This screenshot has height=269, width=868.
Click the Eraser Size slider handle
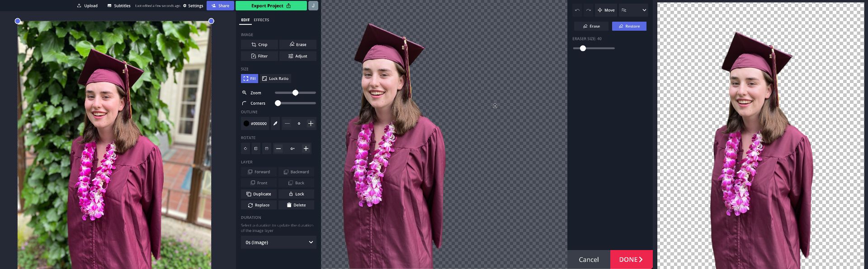[x=583, y=48]
